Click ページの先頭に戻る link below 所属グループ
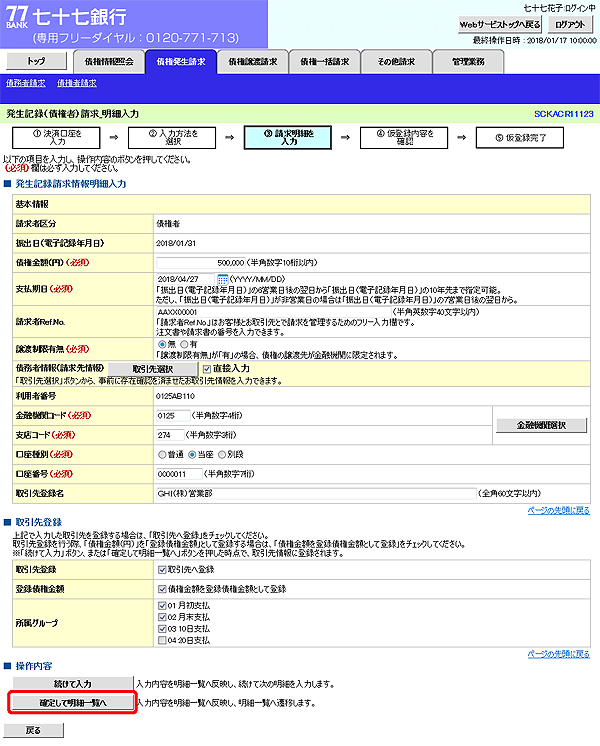This screenshot has height=746, width=600. (x=559, y=654)
